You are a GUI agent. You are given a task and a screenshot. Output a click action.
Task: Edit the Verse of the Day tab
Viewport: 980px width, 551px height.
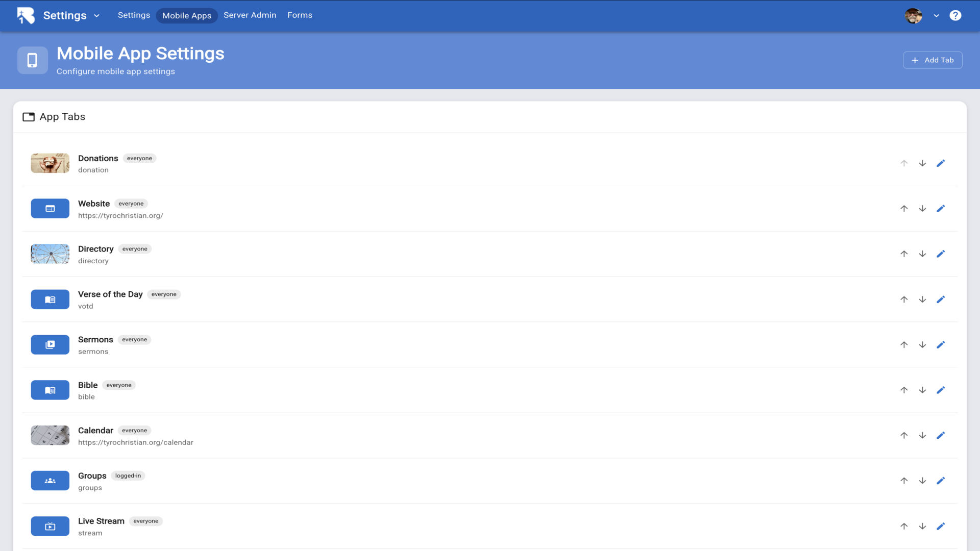point(941,299)
